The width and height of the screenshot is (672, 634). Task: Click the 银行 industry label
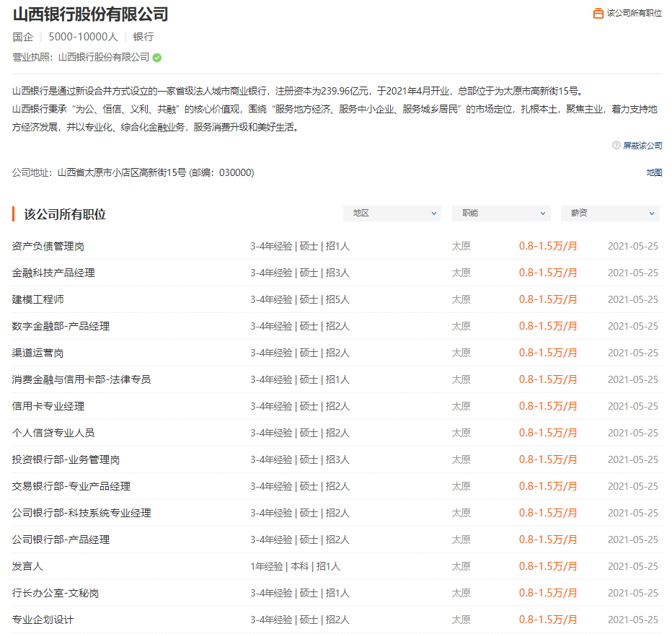(143, 38)
